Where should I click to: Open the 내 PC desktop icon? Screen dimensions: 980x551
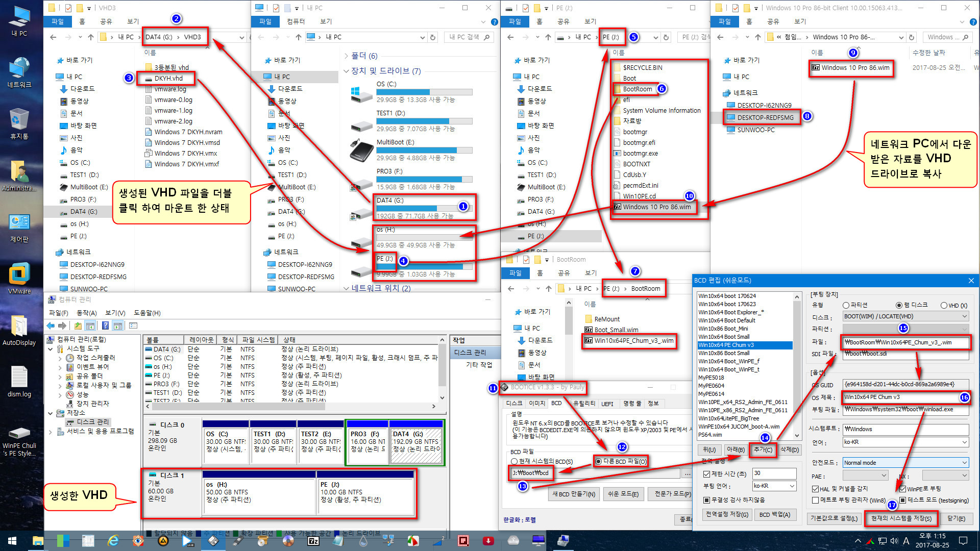coord(19,21)
